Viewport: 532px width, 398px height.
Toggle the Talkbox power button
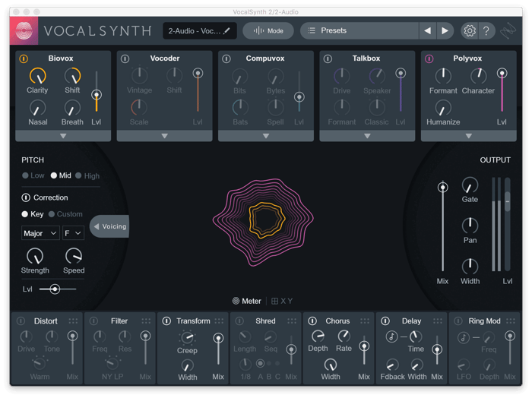click(328, 58)
